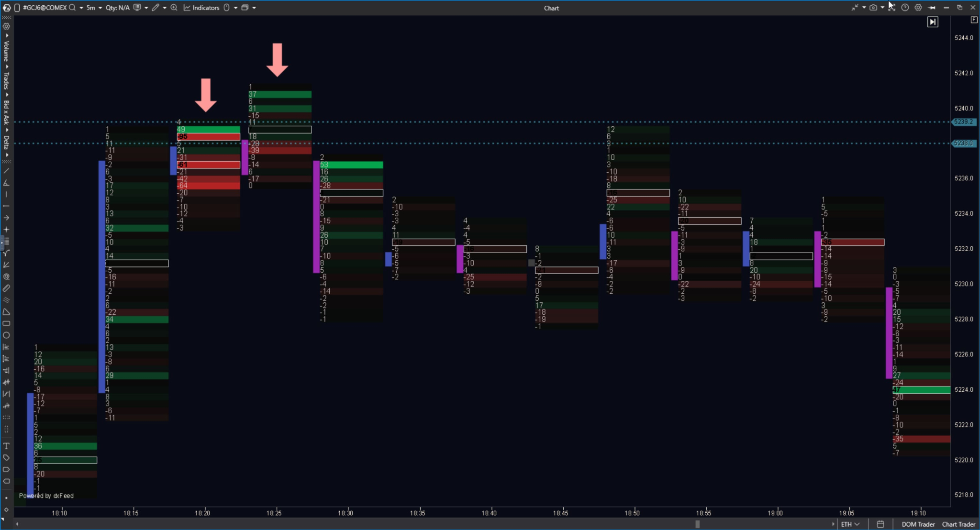Open the help question mark icon
The image size is (980, 530).
click(x=905, y=8)
